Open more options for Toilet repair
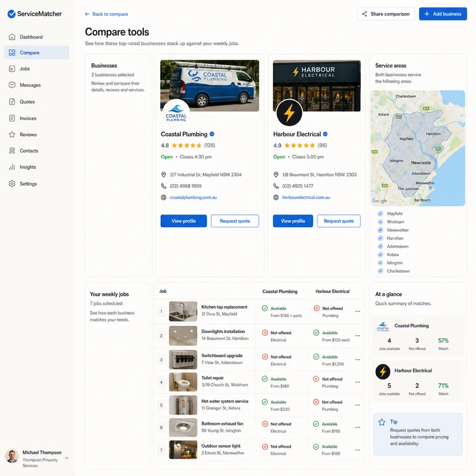Image resolution: width=476 pixels, height=476 pixels. 358,382
